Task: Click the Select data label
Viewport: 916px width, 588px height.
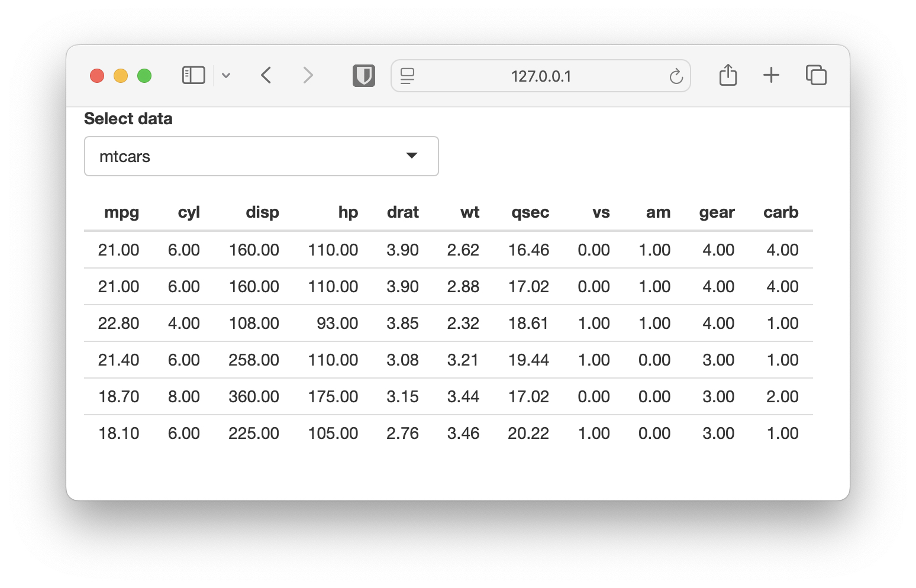Action: [128, 119]
